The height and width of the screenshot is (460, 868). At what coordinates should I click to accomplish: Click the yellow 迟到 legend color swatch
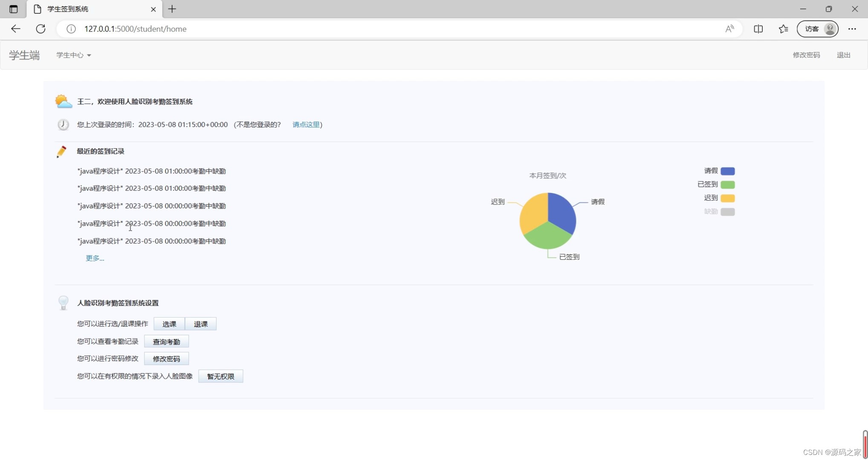tap(727, 198)
